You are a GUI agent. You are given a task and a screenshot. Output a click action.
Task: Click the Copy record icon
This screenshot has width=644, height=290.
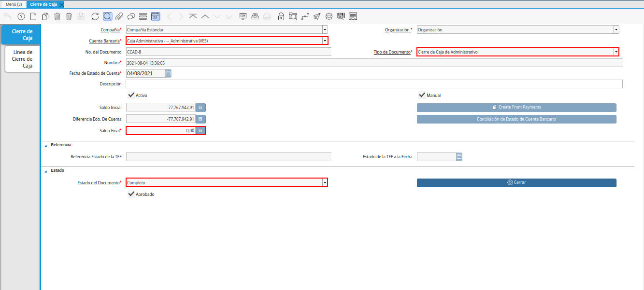45,16
